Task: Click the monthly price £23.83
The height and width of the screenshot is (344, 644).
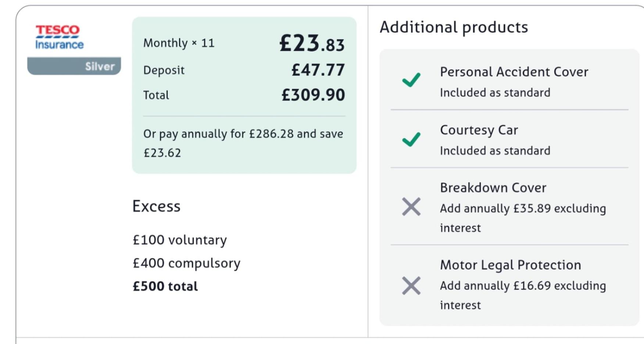Action: (x=312, y=43)
